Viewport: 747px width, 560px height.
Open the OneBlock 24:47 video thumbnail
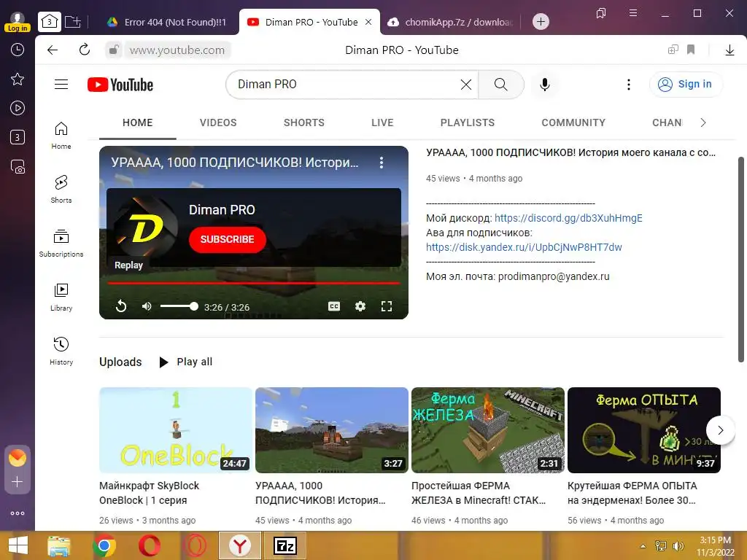point(175,430)
